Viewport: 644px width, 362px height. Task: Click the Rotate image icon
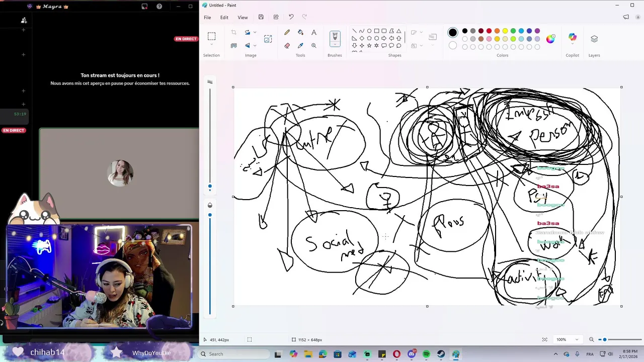point(248,32)
